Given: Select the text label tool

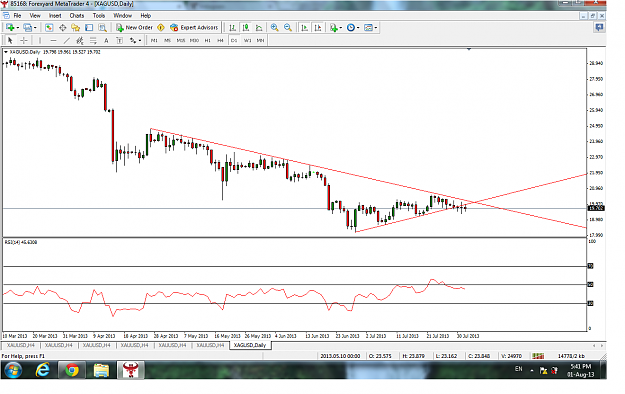Looking at the screenshot, I should point(119,40).
